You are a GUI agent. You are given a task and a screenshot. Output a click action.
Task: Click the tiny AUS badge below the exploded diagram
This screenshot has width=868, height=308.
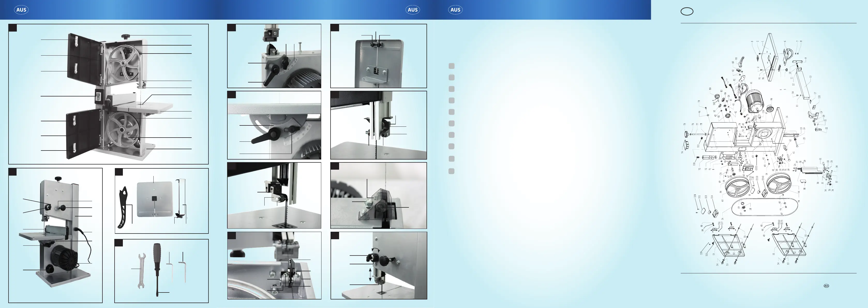(x=826, y=286)
